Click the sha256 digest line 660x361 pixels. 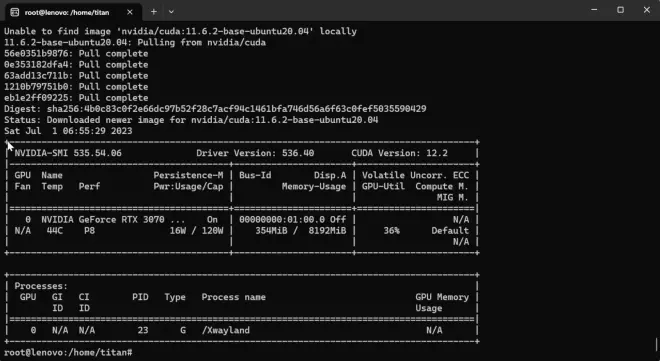coord(215,109)
